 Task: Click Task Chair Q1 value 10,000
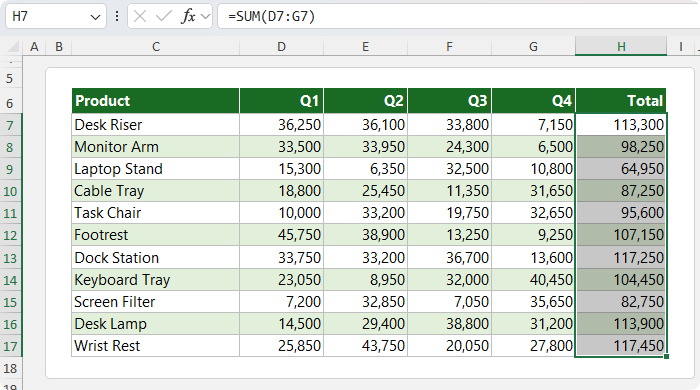[281, 213]
